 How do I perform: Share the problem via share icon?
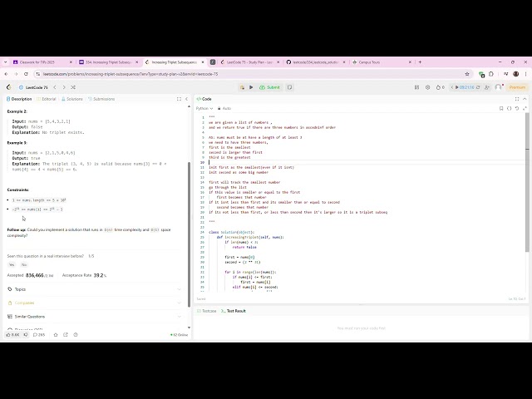[x=66, y=334]
